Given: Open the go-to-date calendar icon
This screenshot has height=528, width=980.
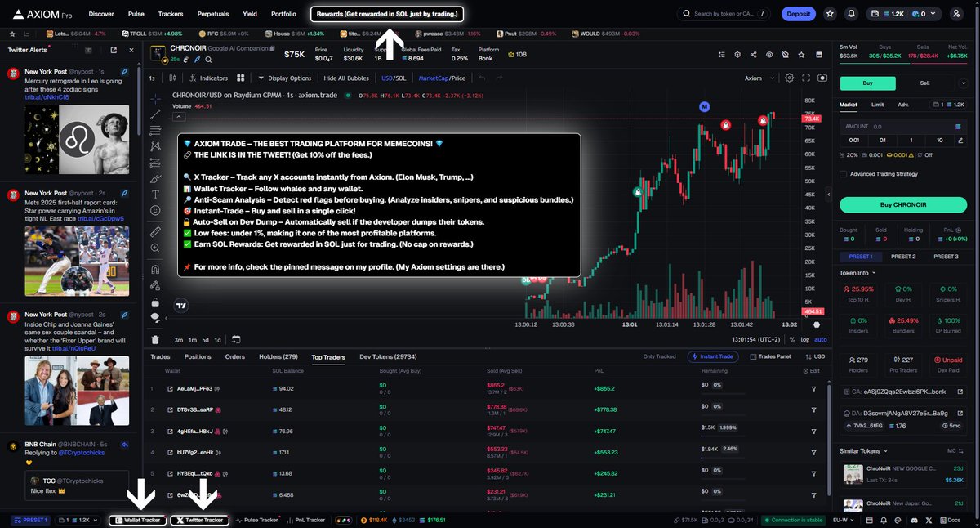Looking at the screenshot, I should click(x=236, y=339).
